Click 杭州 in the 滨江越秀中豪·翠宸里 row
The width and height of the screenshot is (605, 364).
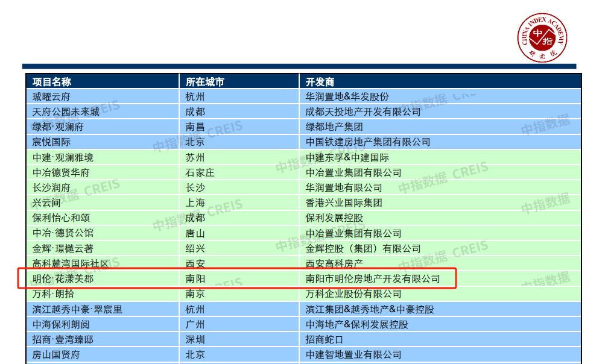coord(195,310)
